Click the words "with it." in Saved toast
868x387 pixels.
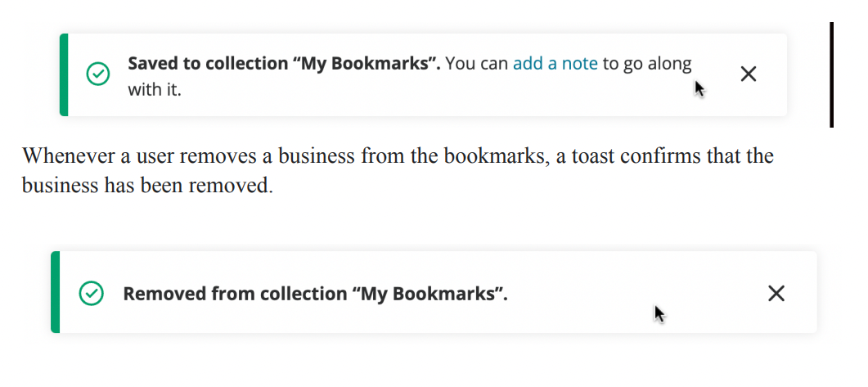click(x=155, y=90)
